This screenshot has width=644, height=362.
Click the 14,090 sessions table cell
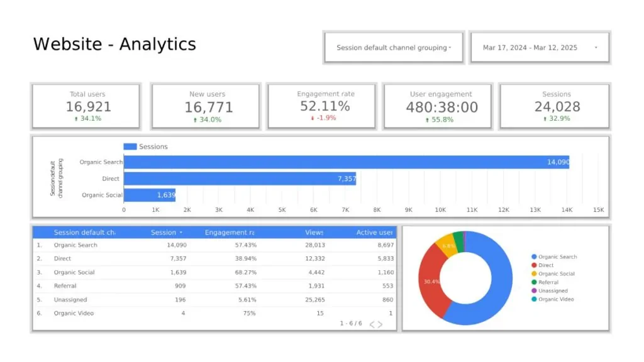click(177, 245)
